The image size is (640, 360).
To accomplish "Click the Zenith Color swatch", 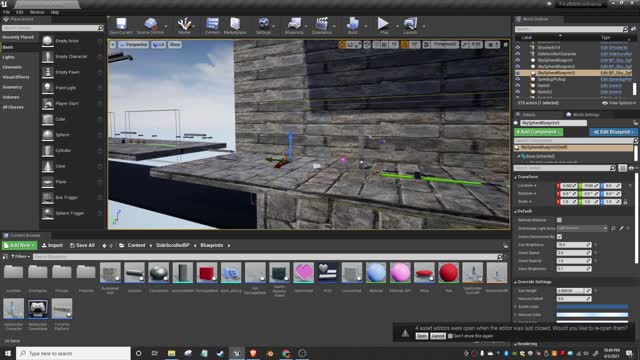I will 592,307.
